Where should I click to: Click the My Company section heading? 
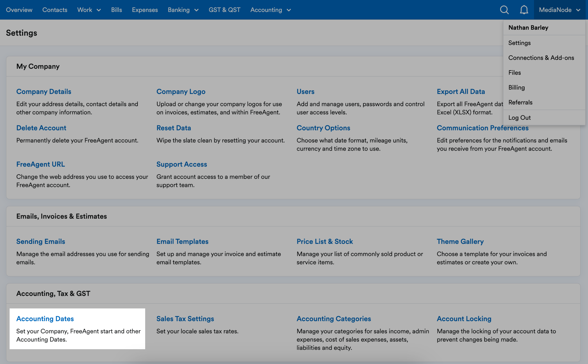[38, 66]
